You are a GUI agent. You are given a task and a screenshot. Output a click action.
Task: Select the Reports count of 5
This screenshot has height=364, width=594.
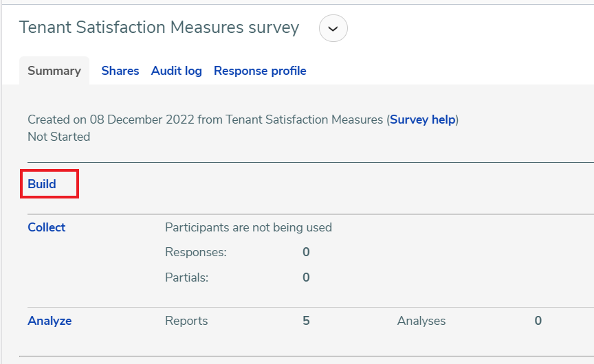click(x=306, y=321)
